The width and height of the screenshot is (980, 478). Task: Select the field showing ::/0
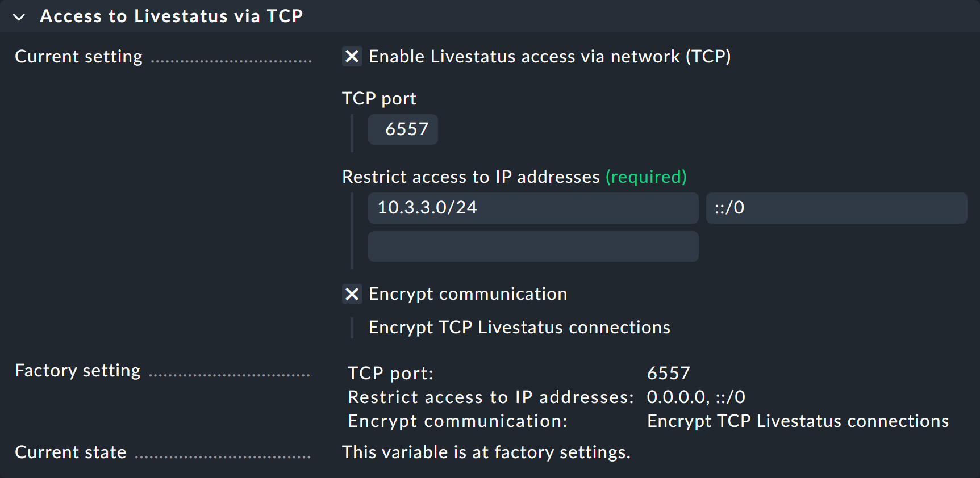(835, 208)
